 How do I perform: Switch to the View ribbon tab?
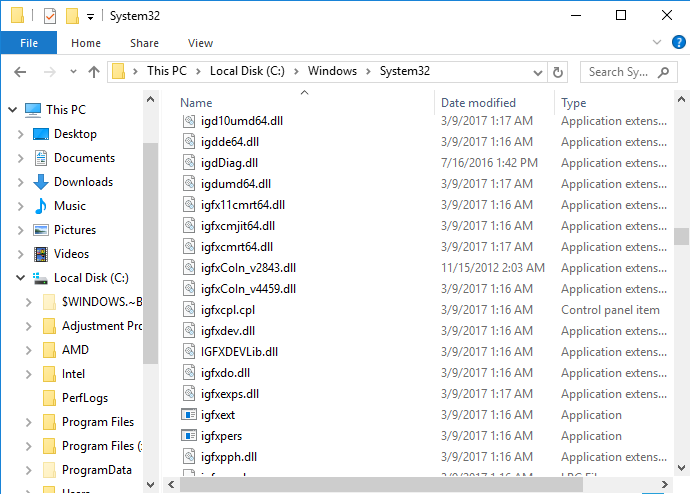pyautogui.click(x=200, y=43)
